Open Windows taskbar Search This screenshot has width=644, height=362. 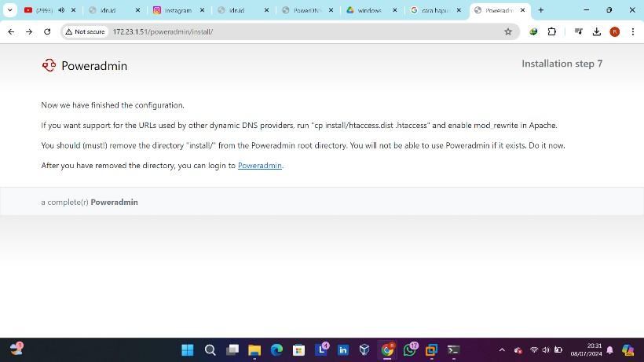tap(210, 350)
